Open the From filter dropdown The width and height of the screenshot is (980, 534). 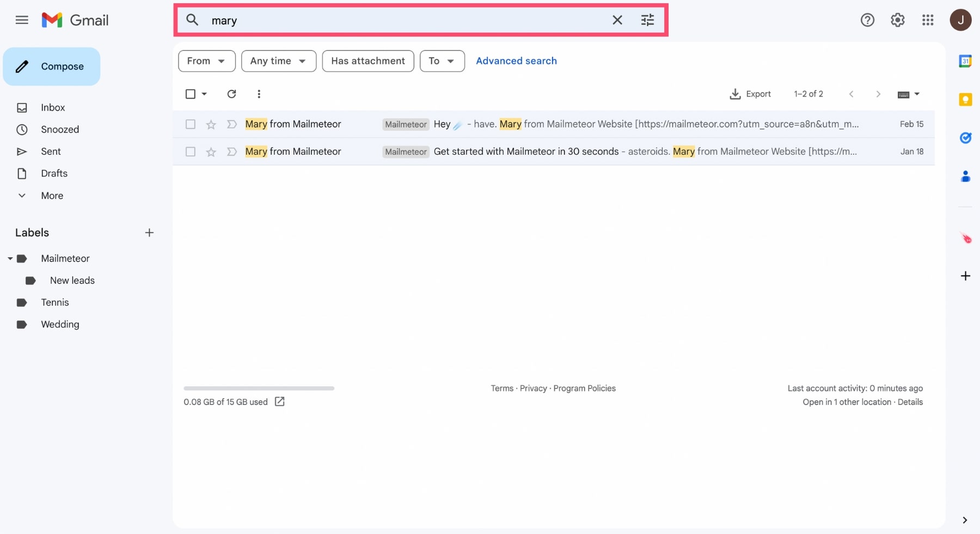point(207,61)
